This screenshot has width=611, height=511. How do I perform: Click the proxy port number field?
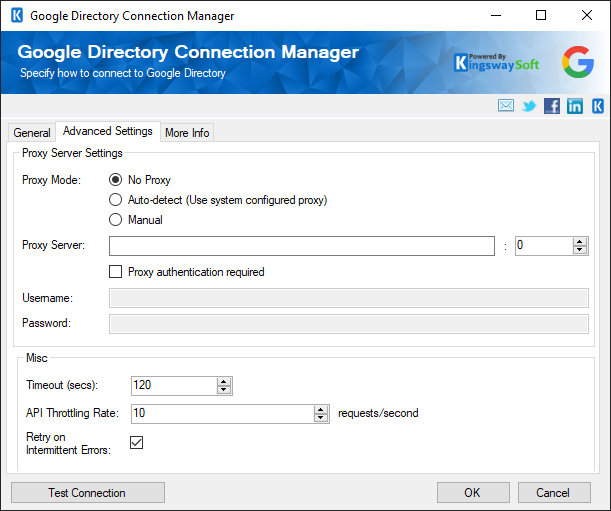pos(544,246)
